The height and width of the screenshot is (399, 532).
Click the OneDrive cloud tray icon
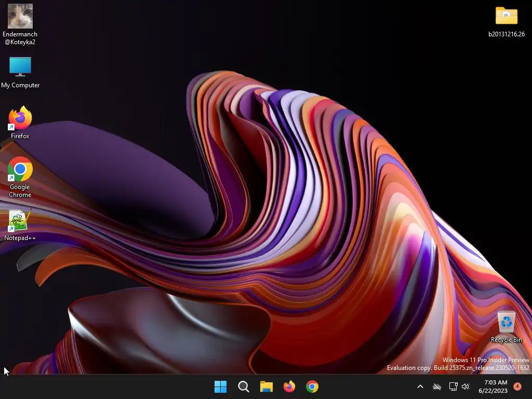436,387
